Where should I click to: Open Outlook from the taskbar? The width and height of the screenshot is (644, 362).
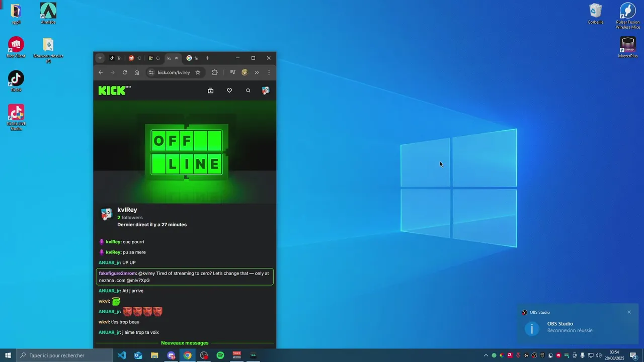coord(138,355)
